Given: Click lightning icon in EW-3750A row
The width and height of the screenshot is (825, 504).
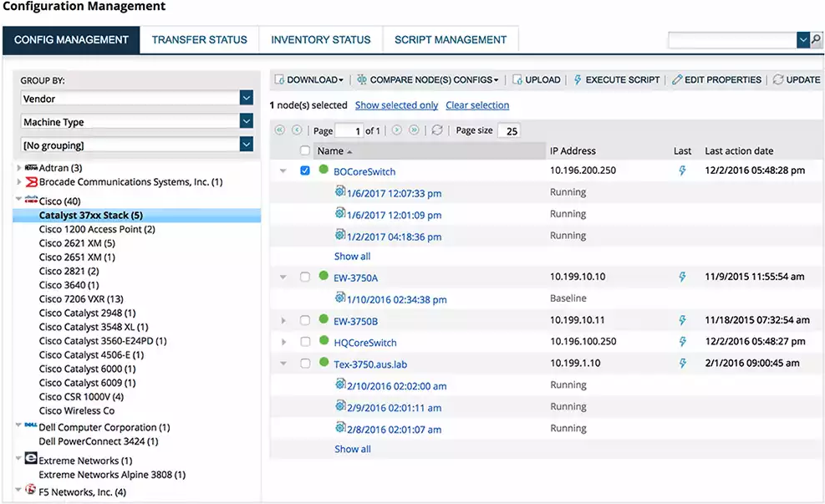Looking at the screenshot, I should [x=682, y=277].
